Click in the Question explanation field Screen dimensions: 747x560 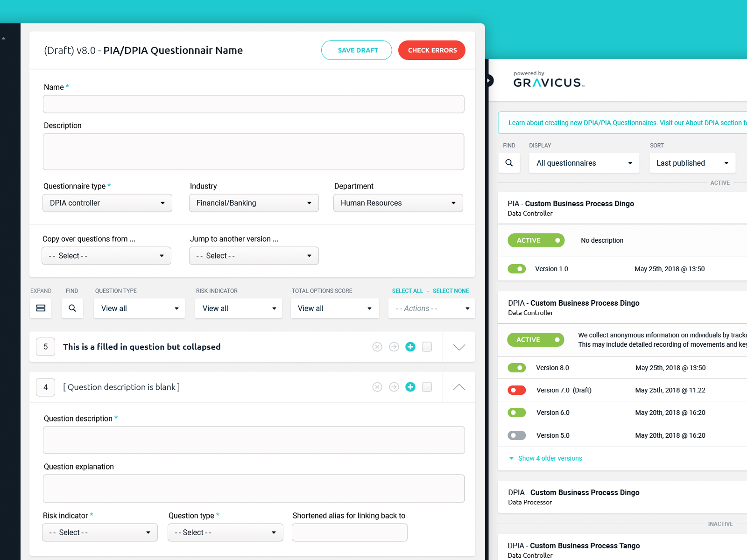tap(254, 489)
